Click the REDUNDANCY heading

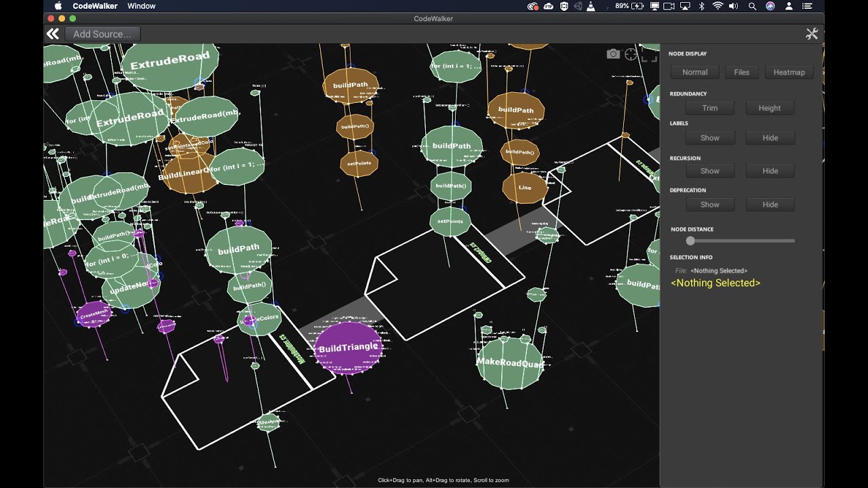(688, 94)
